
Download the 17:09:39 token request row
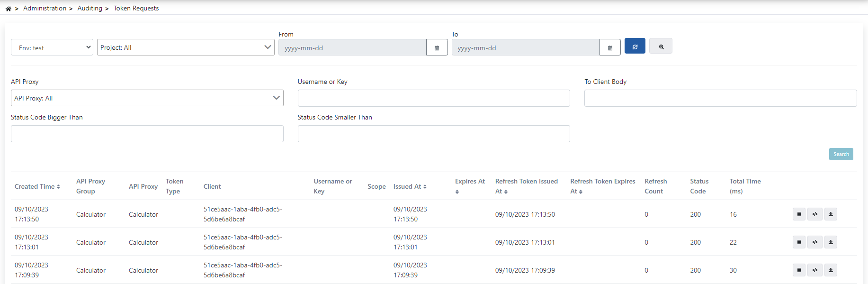[x=831, y=270]
